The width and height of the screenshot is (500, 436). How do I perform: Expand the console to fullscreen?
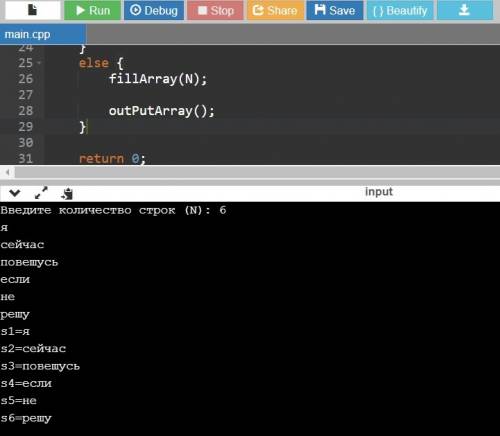pyautogui.click(x=41, y=193)
